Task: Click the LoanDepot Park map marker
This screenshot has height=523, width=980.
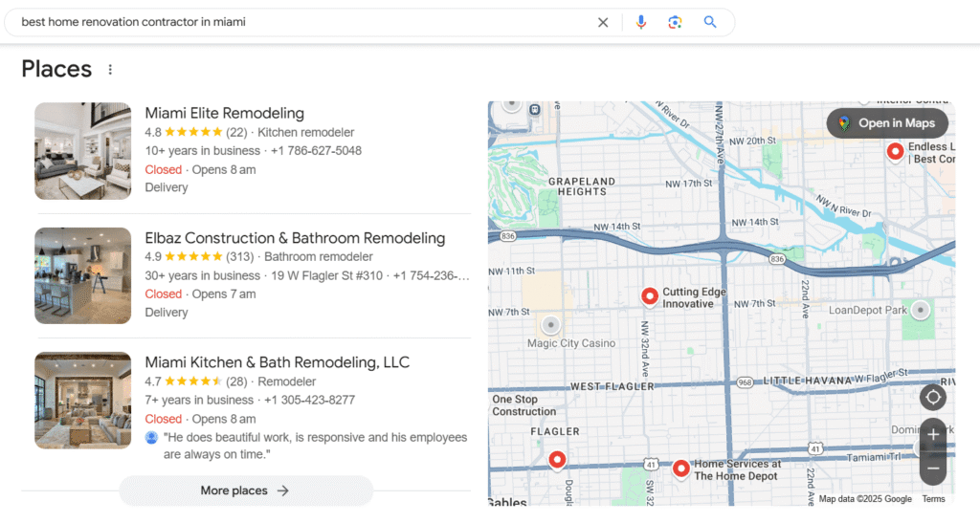Action: click(x=920, y=310)
